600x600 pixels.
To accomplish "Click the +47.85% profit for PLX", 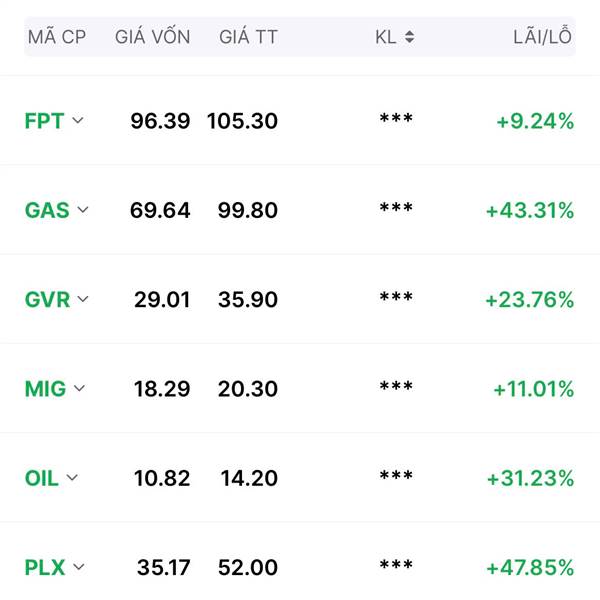I will point(530,568).
